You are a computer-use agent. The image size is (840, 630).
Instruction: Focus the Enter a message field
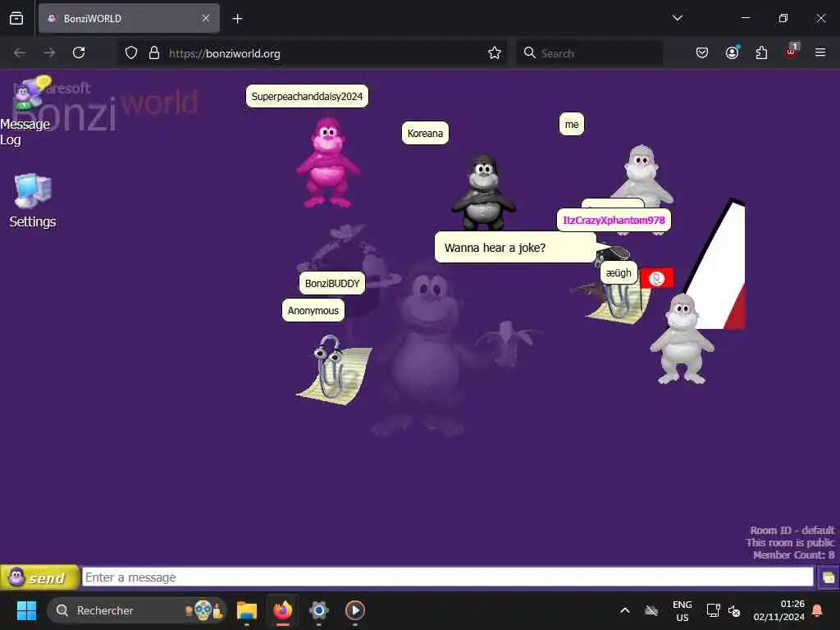pyautogui.click(x=447, y=577)
